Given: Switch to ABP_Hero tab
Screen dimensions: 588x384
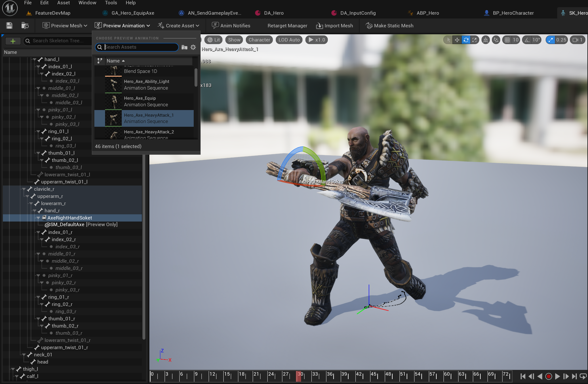Looking at the screenshot, I should (x=424, y=13).
